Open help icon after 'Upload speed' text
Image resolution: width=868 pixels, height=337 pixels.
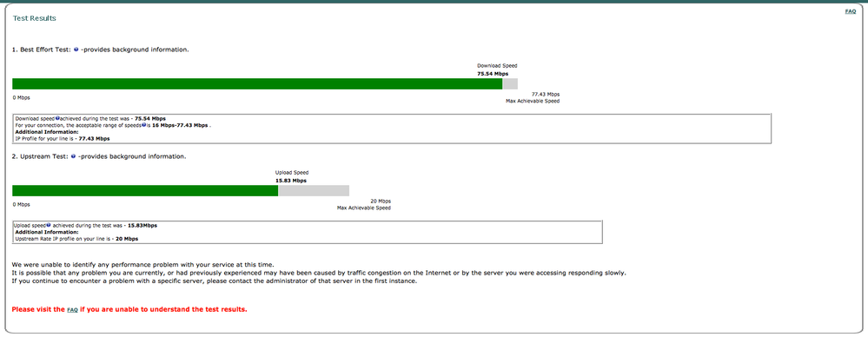point(49,225)
